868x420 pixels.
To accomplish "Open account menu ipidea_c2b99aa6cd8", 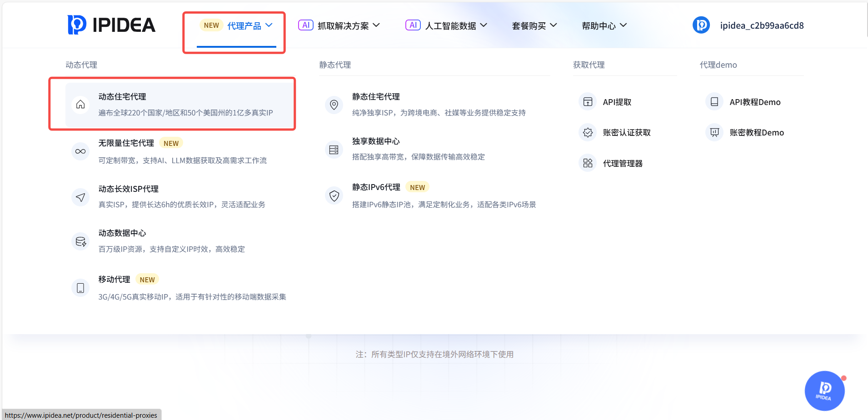I will (762, 25).
